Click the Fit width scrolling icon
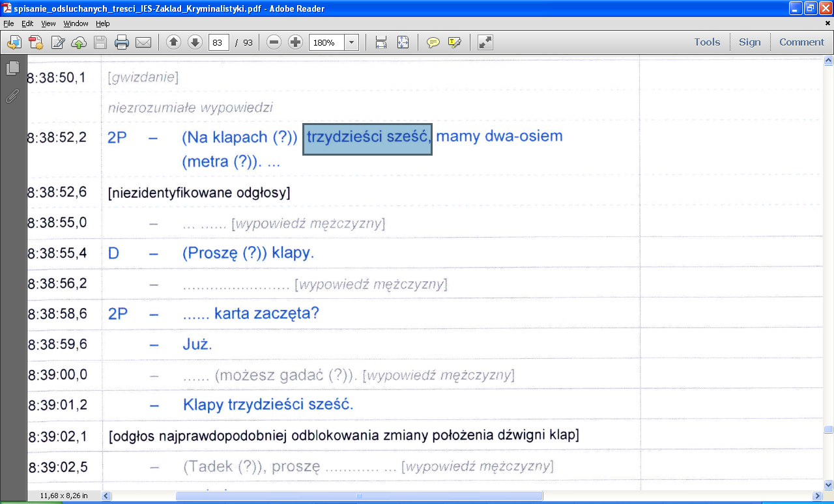This screenshot has width=834, height=504. (381, 42)
